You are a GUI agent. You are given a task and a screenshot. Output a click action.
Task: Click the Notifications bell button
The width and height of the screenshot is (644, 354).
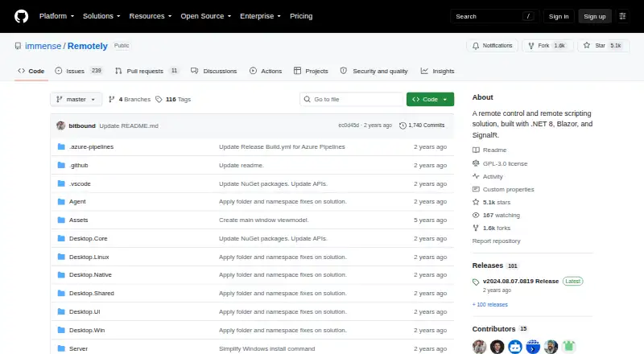coord(492,46)
